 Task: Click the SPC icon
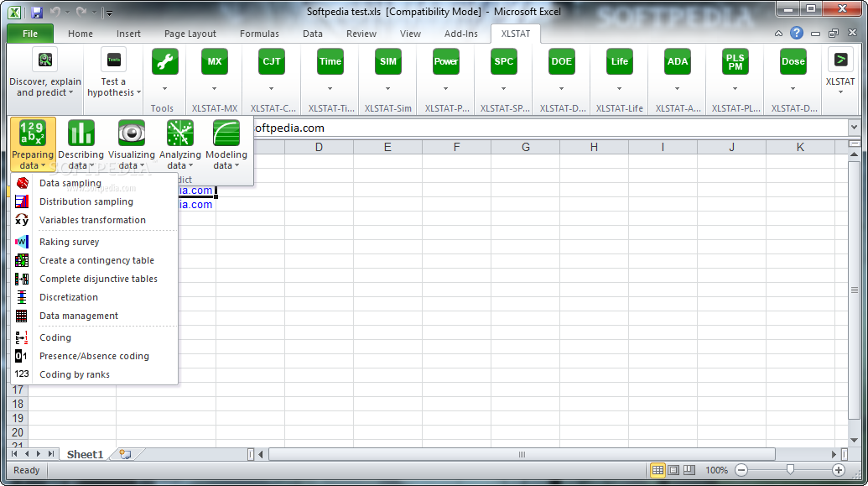(504, 61)
